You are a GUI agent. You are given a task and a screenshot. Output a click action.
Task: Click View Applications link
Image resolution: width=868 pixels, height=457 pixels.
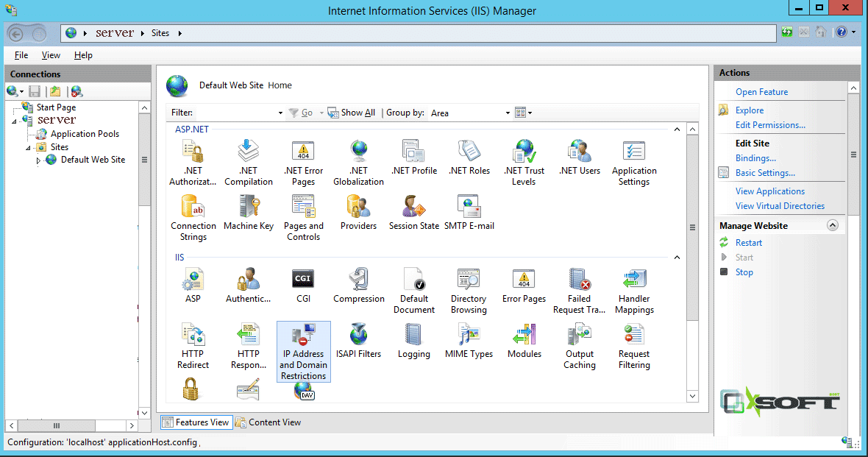(x=770, y=191)
